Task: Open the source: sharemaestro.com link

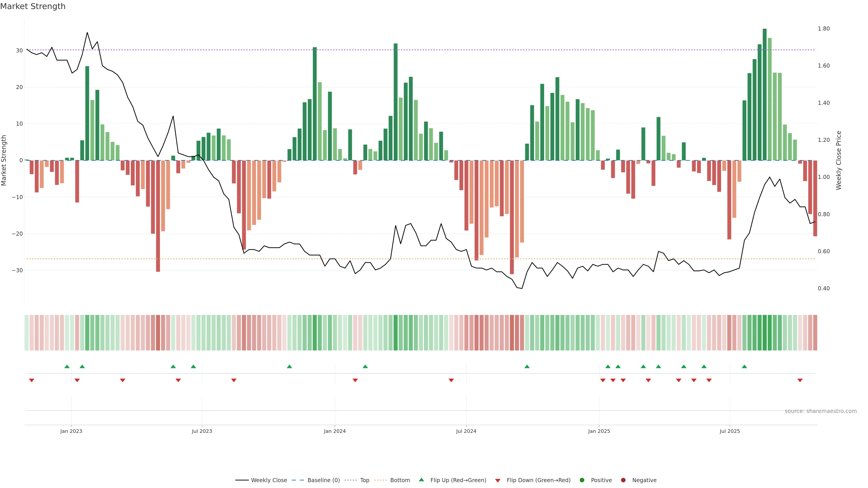Action: [x=821, y=411]
